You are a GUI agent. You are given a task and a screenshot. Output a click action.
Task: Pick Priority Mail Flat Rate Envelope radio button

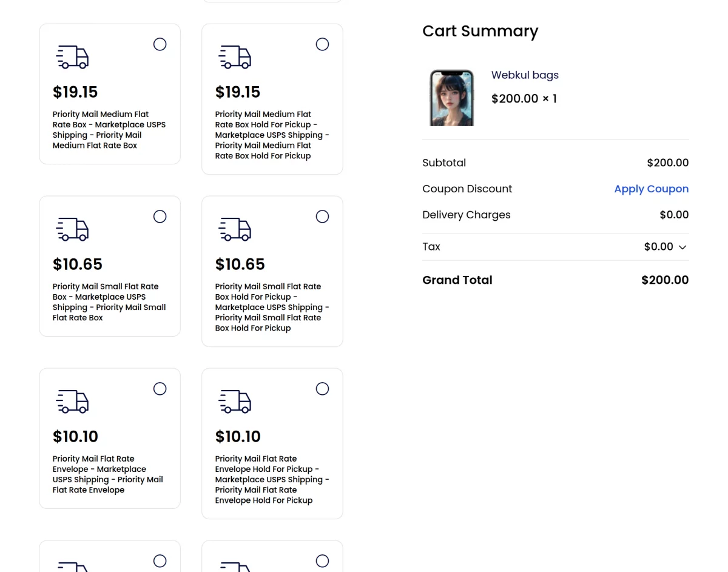point(160,389)
